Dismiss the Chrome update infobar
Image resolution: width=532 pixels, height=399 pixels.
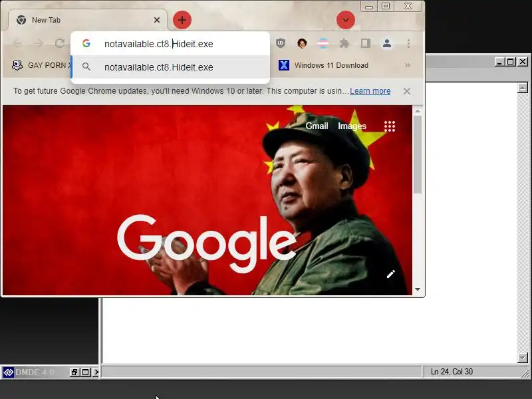click(407, 91)
